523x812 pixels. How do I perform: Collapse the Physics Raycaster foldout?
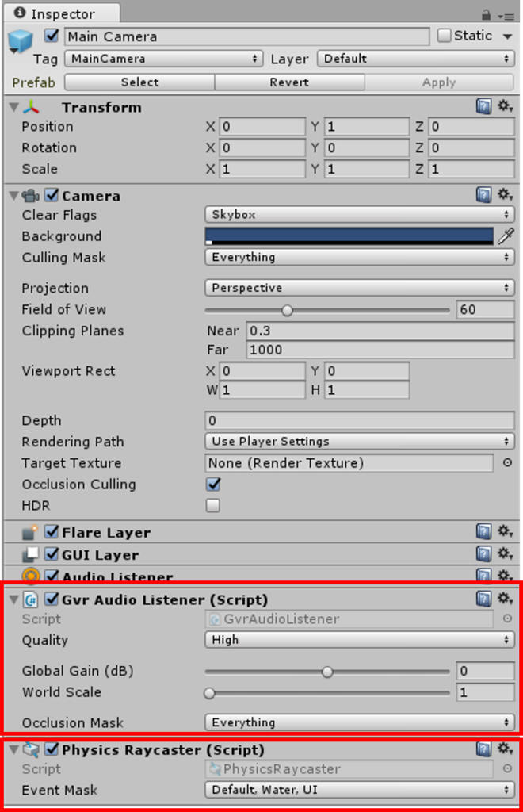pos(14,749)
